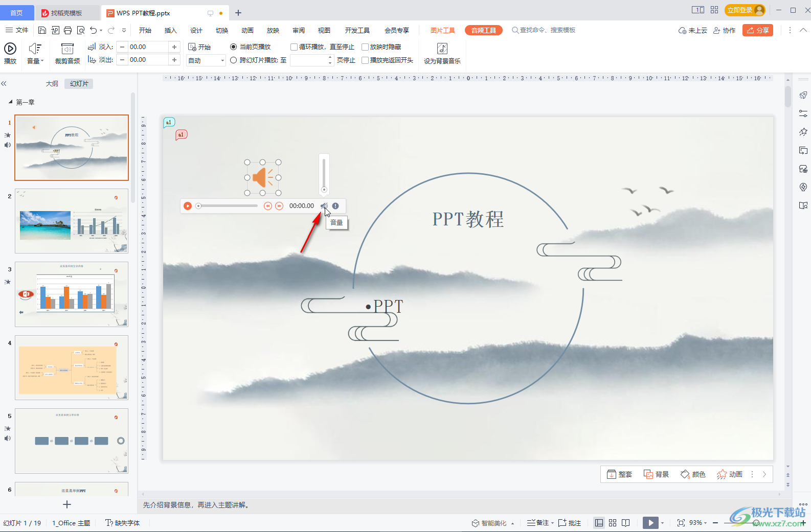
Task: Enable loop playback until stopped checkbox
Action: [294, 47]
